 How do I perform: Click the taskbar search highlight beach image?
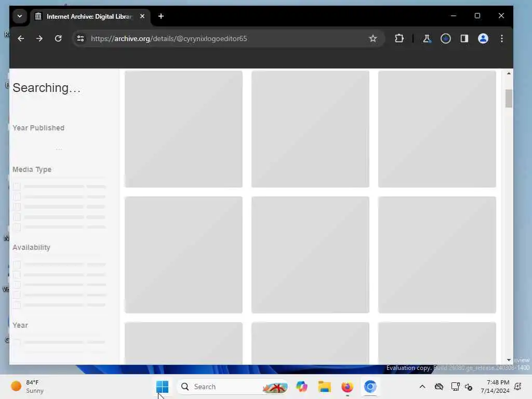pos(275,387)
